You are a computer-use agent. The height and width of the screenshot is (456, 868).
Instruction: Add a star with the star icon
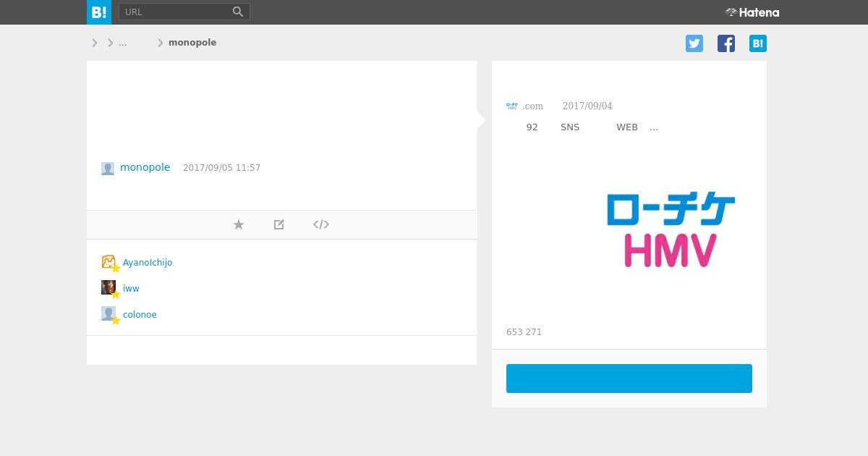(x=239, y=224)
